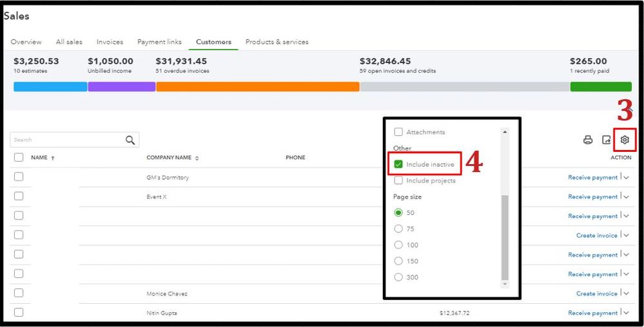This screenshot has width=644, height=327.
Task: Toggle the Include inactive checkbox
Action: (398, 164)
